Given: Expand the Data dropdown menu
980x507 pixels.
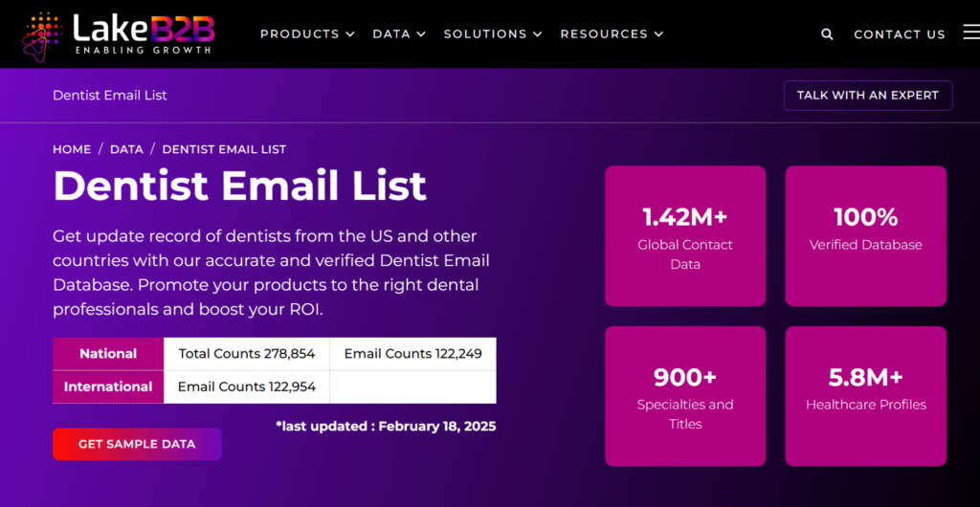Looking at the screenshot, I should coord(398,34).
